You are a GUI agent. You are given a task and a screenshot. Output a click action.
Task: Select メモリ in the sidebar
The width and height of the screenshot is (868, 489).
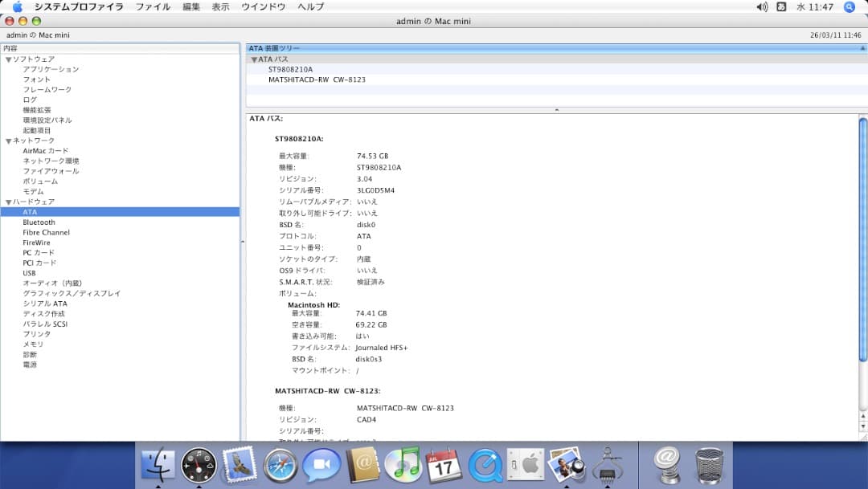pos(33,344)
